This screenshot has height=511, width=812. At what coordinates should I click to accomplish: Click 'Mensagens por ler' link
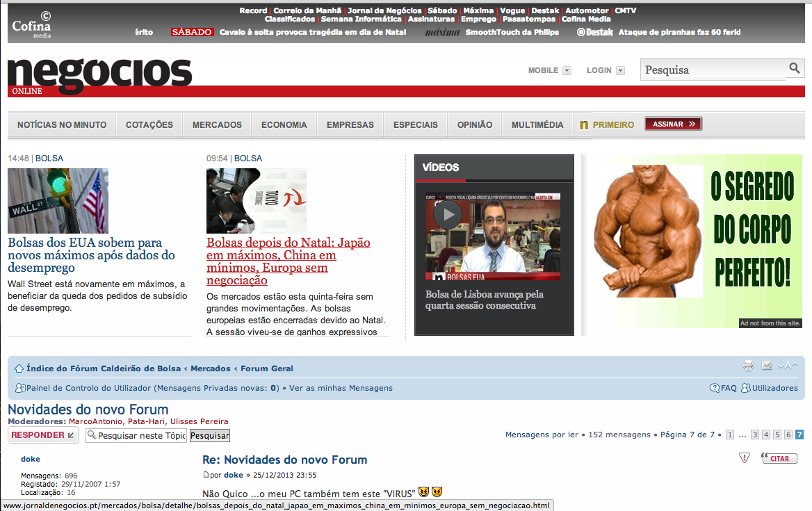(x=542, y=435)
